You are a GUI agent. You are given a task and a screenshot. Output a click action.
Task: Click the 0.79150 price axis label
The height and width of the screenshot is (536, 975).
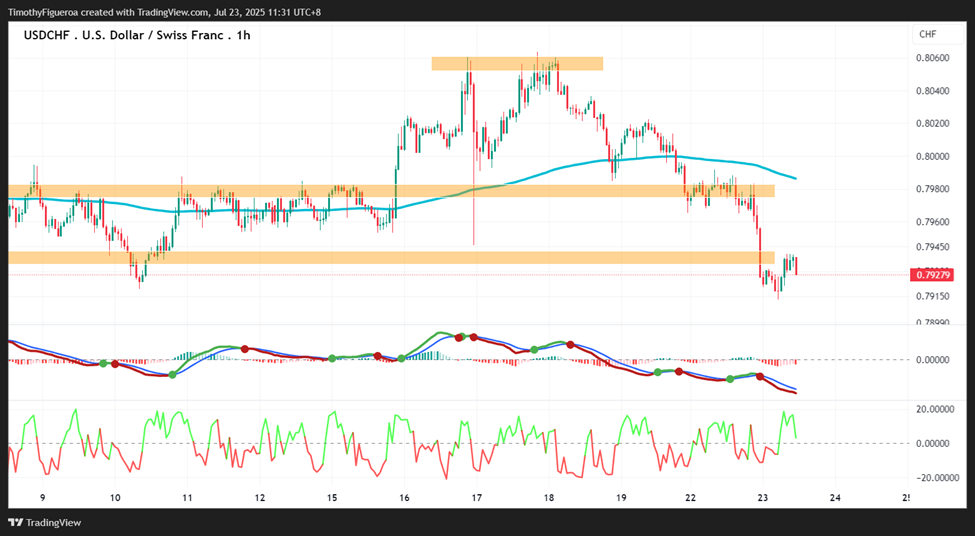[932, 297]
